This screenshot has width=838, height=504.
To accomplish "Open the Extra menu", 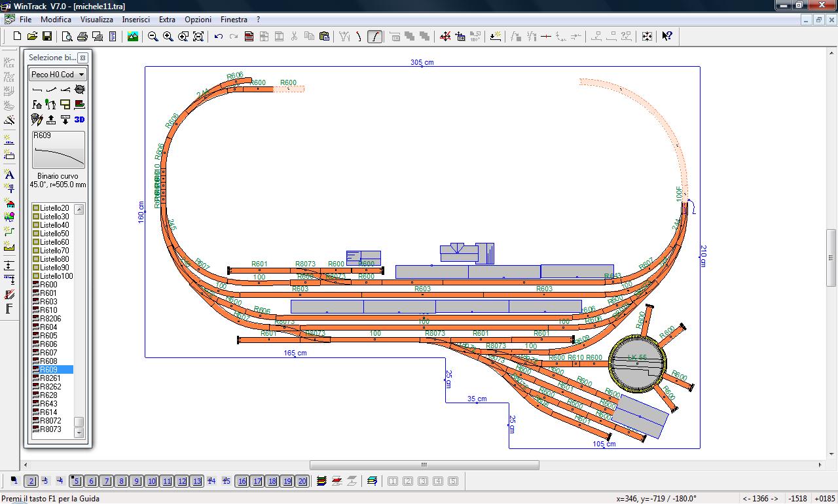I will [x=167, y=20].
